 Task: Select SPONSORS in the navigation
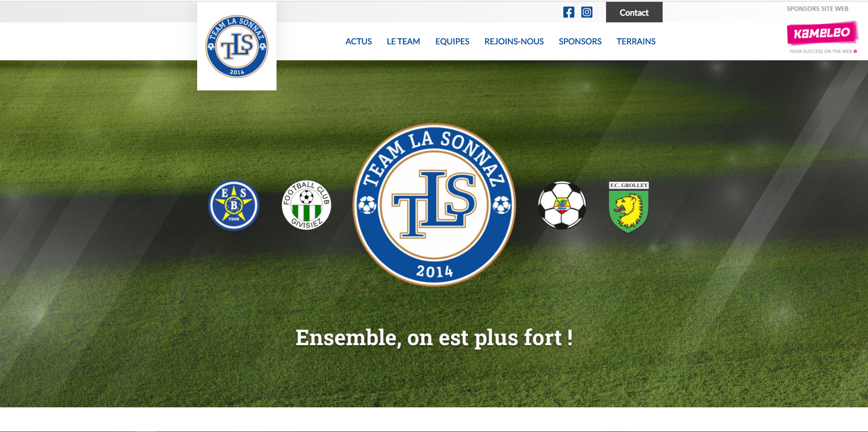point(580,42)
